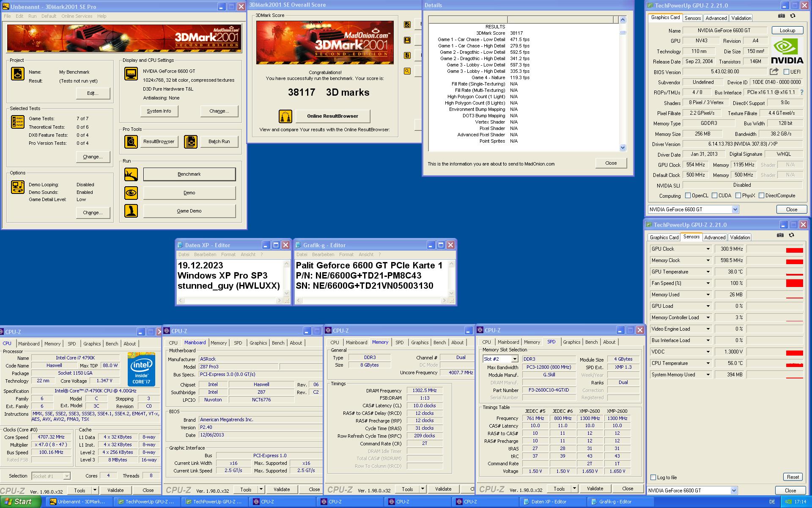This screenshot has height=508, width=812.
Task: Click the save floppy icon in score window
Action: pos(407,40)
